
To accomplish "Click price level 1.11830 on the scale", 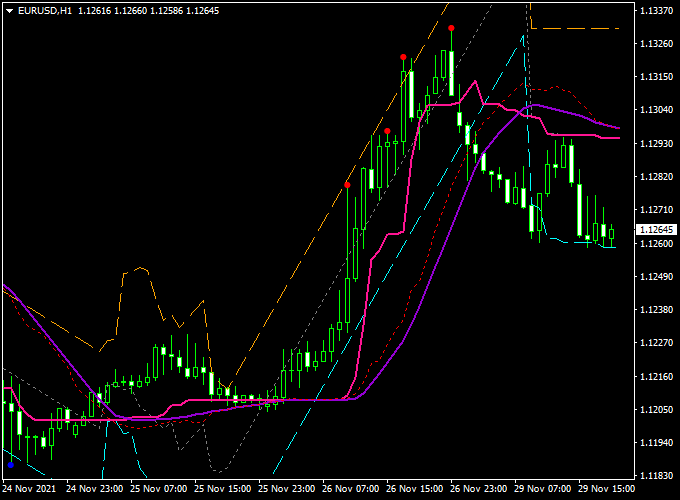I will tap(657, 476).
